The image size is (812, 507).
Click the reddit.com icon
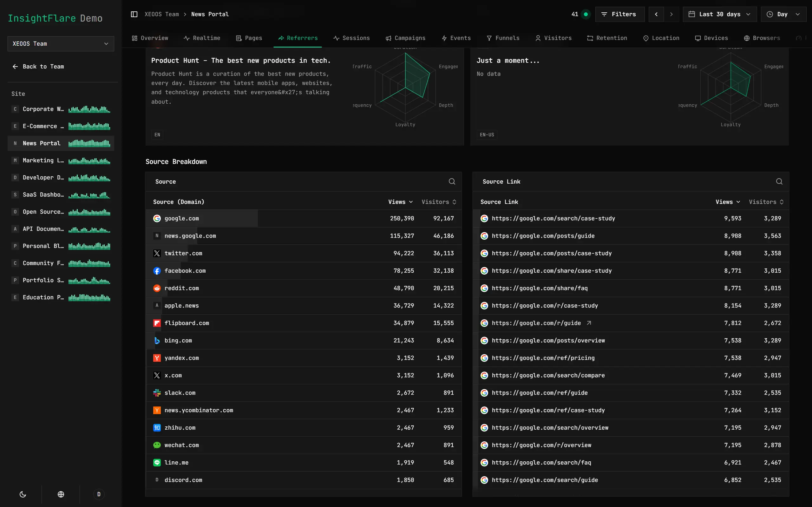click(157, 288)
